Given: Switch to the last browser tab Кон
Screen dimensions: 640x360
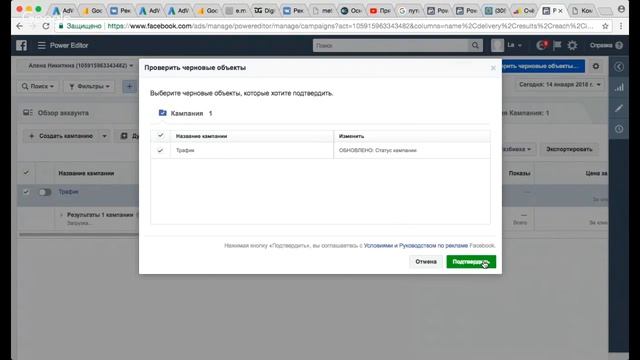Looking at the screenshot, I should pyautogui.click(x=583, y=11).
